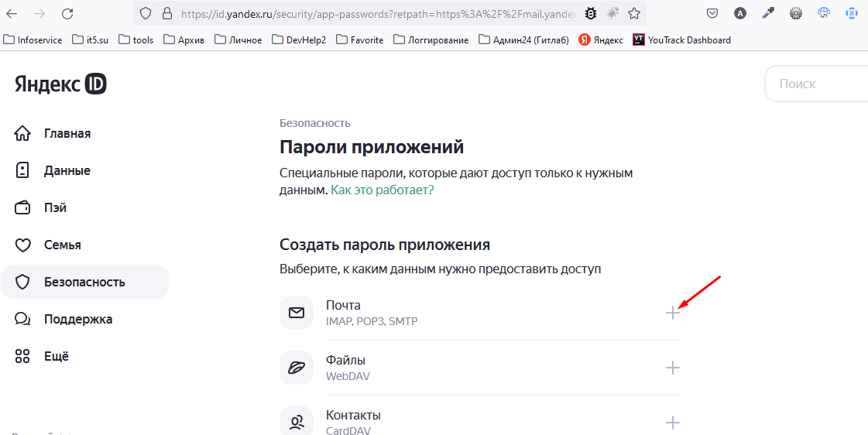Screen dimensions: 868x435
Task: Click the id.yandex.ru URL address field
Action: click(378, 13)
